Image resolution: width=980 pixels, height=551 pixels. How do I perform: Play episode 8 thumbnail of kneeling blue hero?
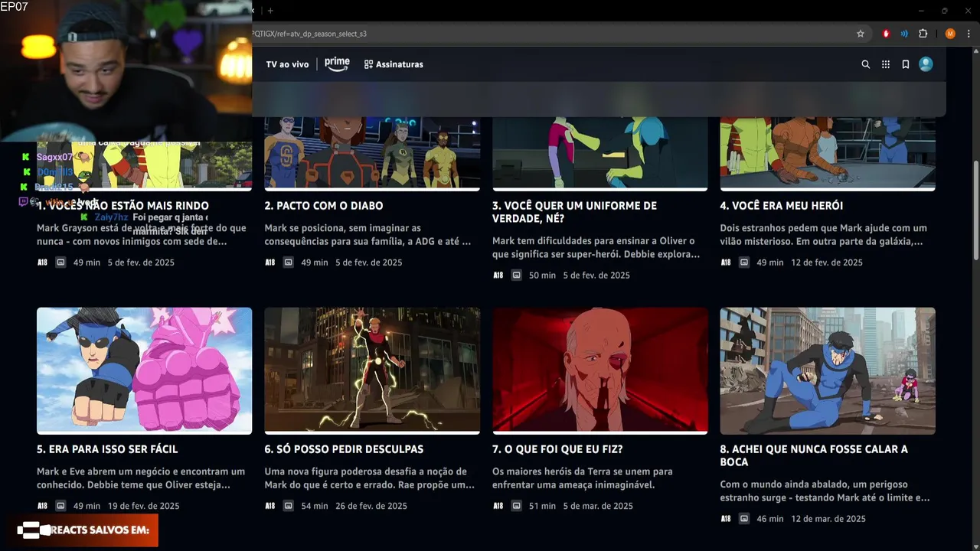(828, 370)
